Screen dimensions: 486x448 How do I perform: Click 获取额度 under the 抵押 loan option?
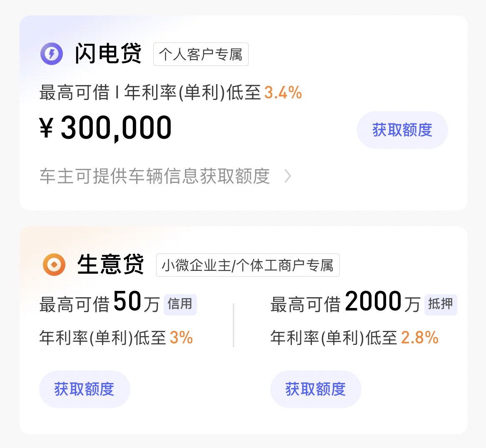tap(316, 389)
